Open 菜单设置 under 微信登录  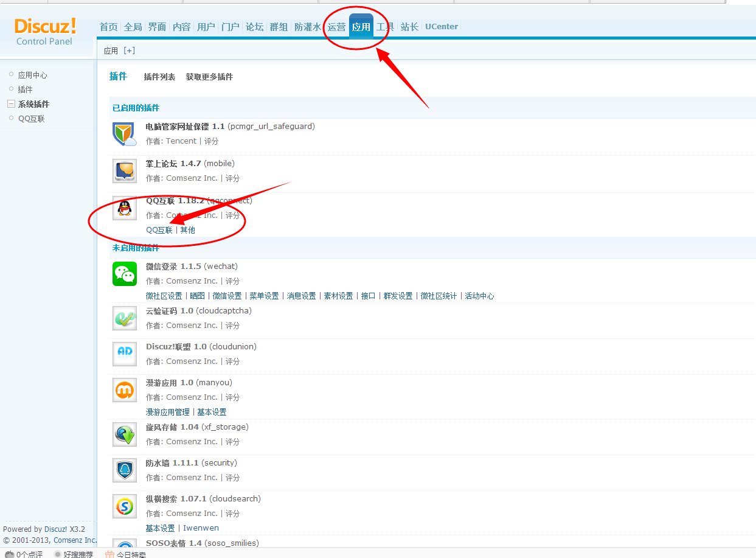pyautogui.click(x=264, y=296)
